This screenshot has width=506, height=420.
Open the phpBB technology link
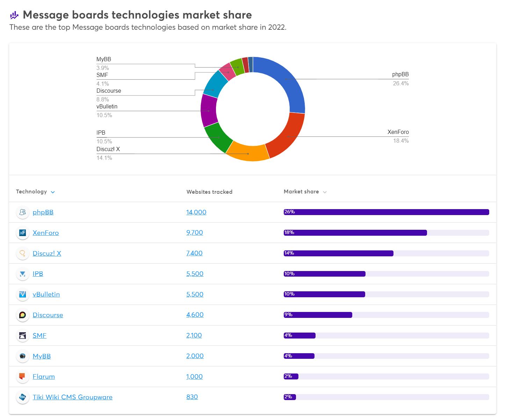(43, 212)
